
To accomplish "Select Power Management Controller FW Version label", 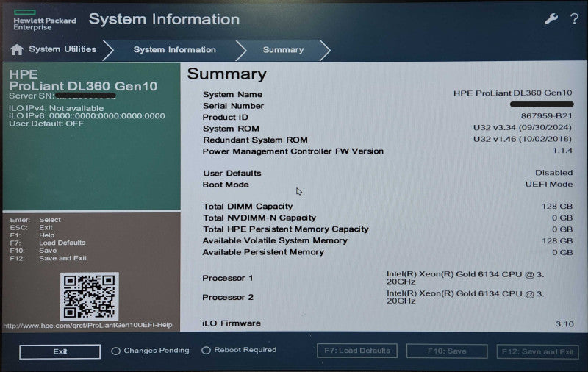I will (293, 151).
